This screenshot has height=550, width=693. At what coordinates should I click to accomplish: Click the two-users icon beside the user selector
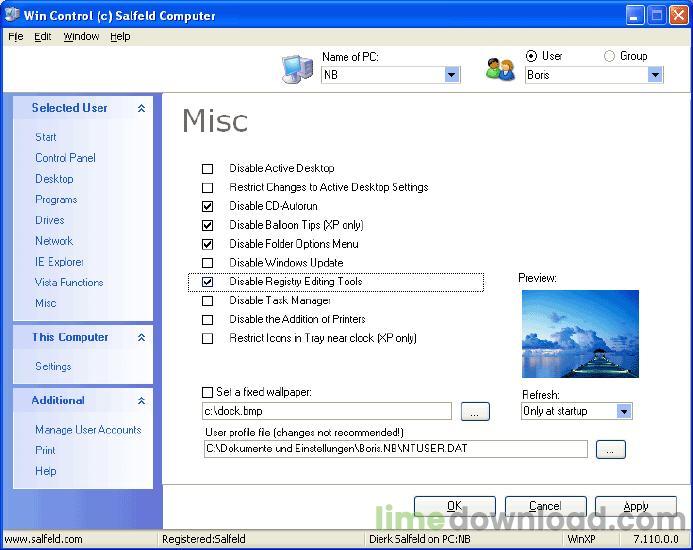click(x=500, y=69)
